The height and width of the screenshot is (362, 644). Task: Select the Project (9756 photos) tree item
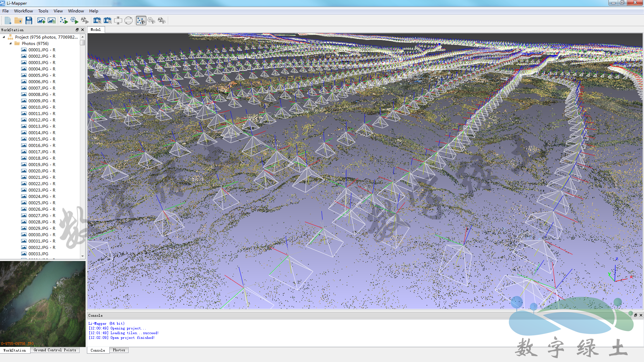(x=46, y=37)
